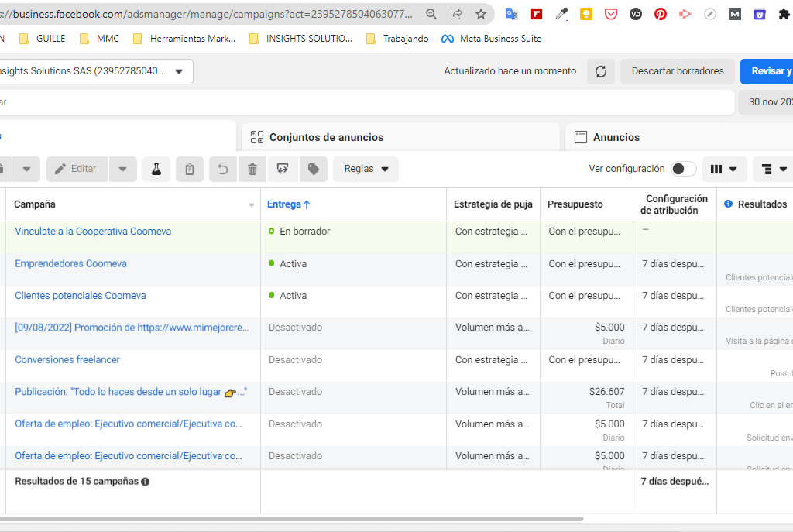Image resolution: width=793 pixels, height=532 pixels.
Task: Save page with Pocket extension
Action: tap(611, 14)
